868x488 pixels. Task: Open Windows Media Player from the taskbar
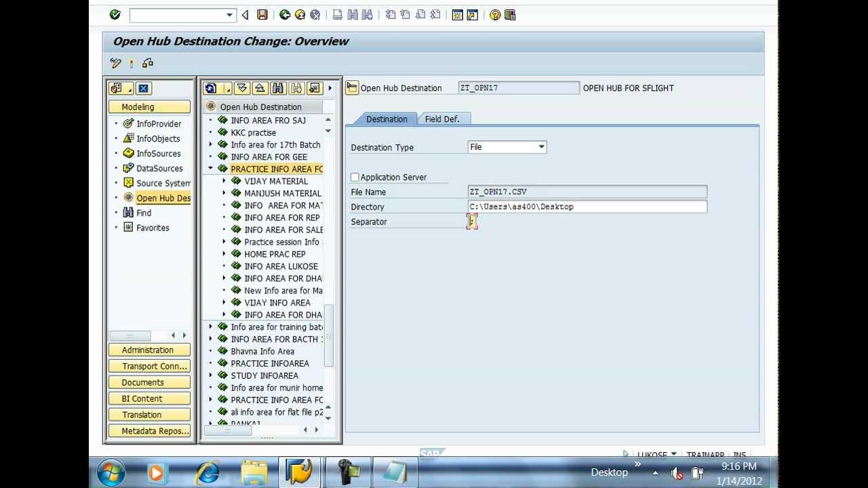(157, 472)
